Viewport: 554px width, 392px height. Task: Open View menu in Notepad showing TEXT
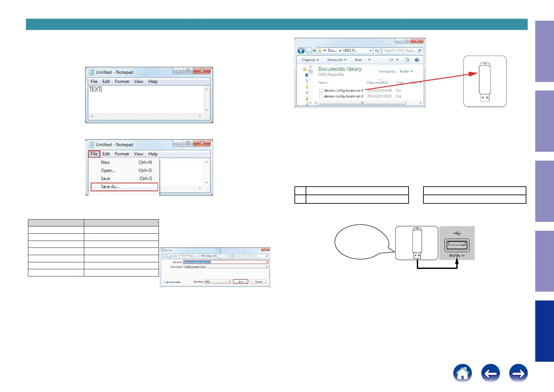click(x=138, y=82)
